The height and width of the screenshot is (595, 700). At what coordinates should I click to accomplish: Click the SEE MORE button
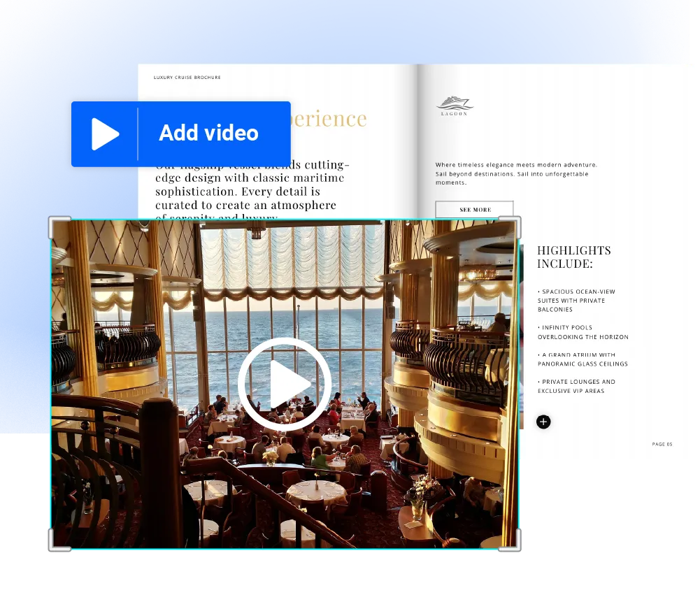(475, 210)
